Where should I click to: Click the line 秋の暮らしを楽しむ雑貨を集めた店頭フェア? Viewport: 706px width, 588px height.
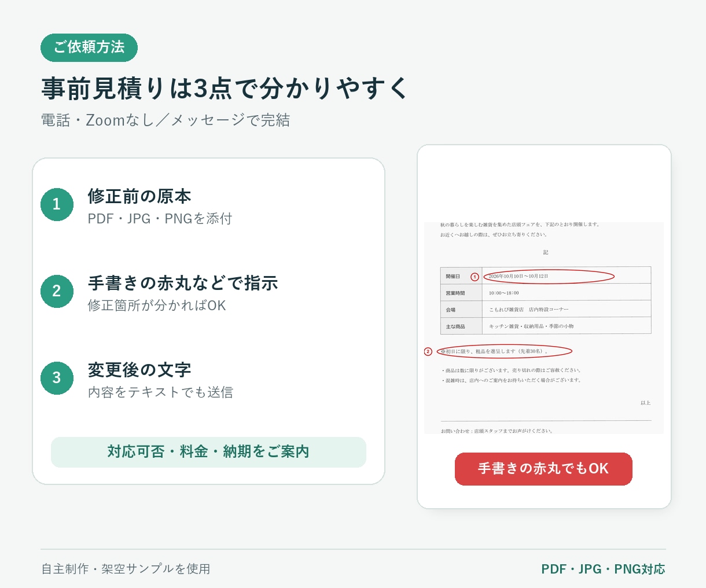(520, 225)
